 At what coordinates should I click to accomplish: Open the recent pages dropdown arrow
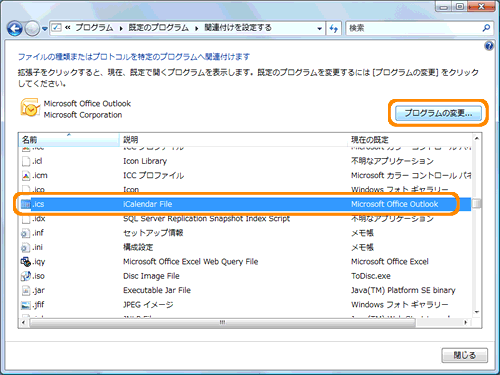[x=45, y=29]
